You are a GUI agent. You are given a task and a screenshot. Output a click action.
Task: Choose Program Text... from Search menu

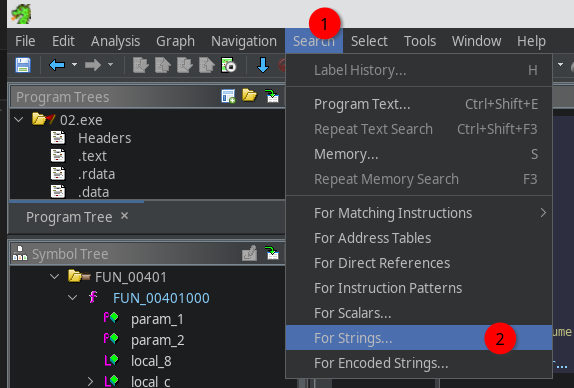tap(419, 104)
